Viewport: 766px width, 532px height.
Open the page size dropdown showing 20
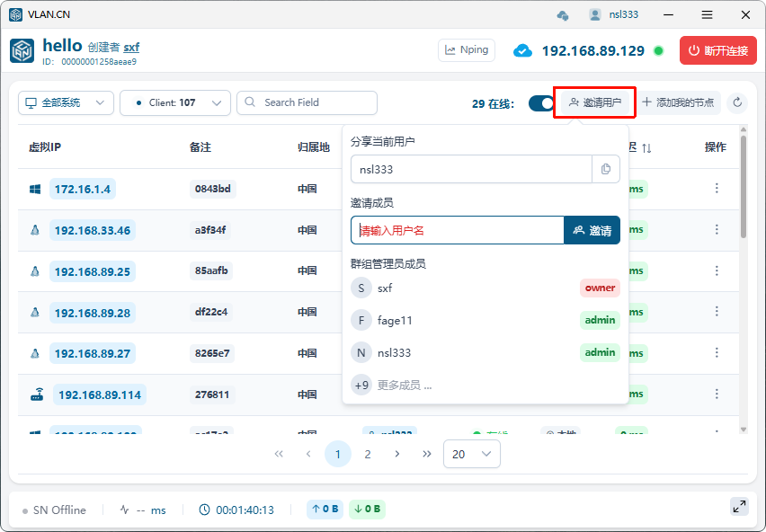(x=472, y=454)
